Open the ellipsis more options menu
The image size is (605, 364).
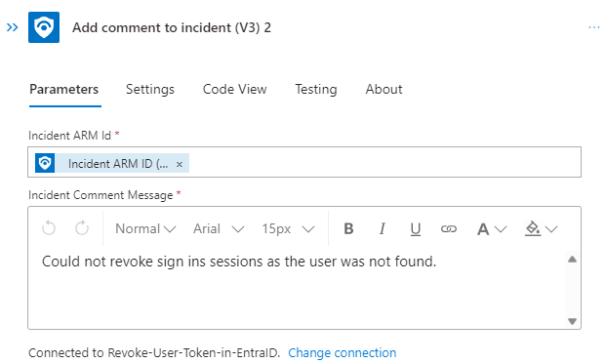(594, 27)
